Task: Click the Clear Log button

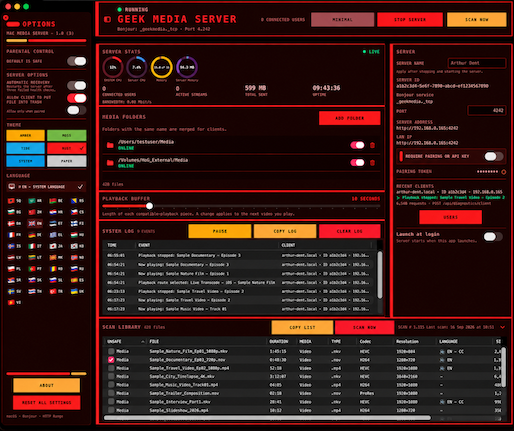Action: [349, 231]
